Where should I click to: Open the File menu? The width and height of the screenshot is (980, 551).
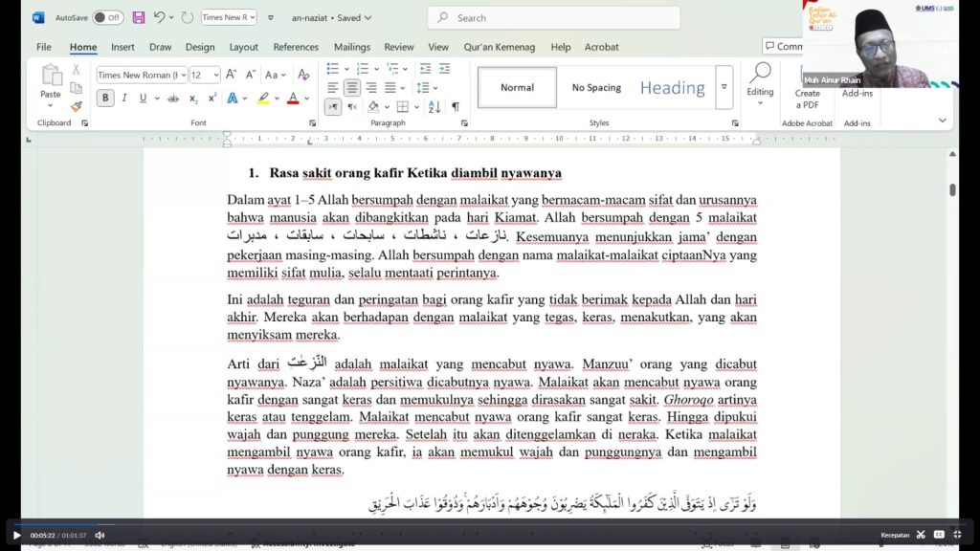coord(44,47)
